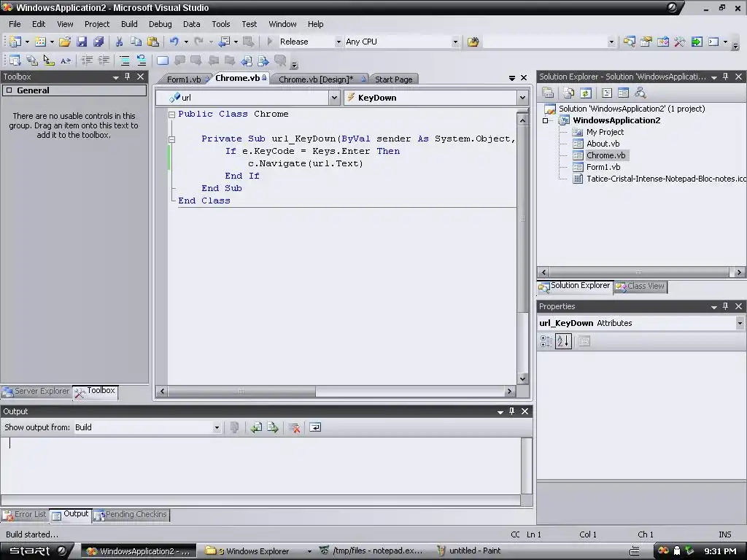Open the Tools menu
The height and width of the screenshot is (560, 747).
tap(220, 24)
